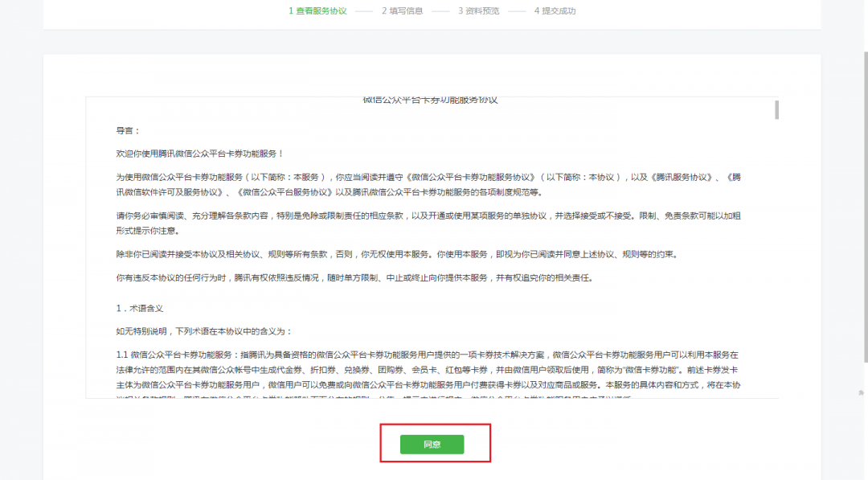Click the green 同意 (Agree) button
Screen dimensions: 868x480
432,445
